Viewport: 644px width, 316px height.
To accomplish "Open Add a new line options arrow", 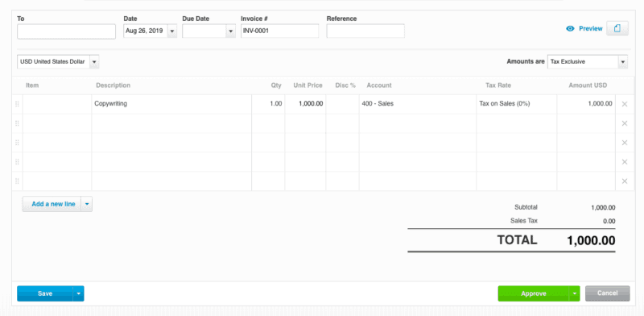I will pos(87,204).
